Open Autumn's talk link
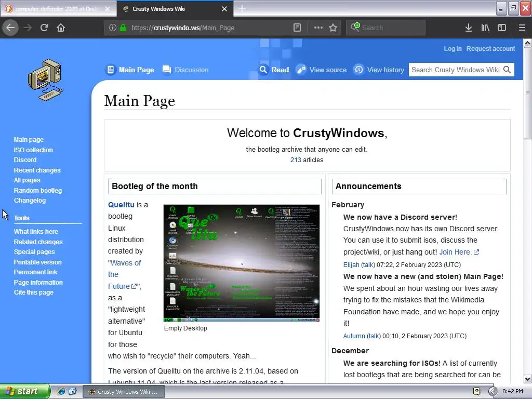Viewport: 532px width, 399px height. [x=374, y=336]
